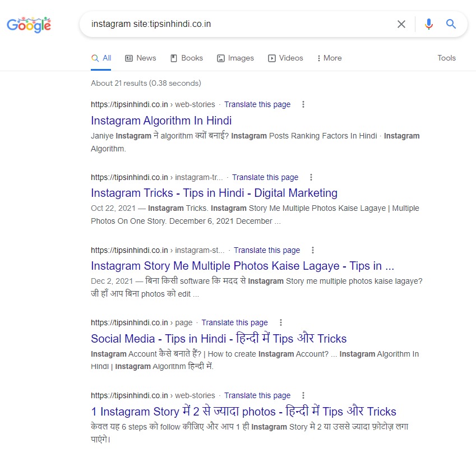Click the Dec 2, 2021 snippet date

point(112,281)
